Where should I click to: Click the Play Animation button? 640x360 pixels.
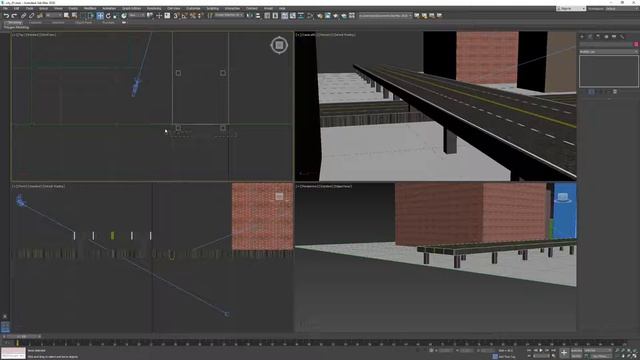(x=541, y=350)
